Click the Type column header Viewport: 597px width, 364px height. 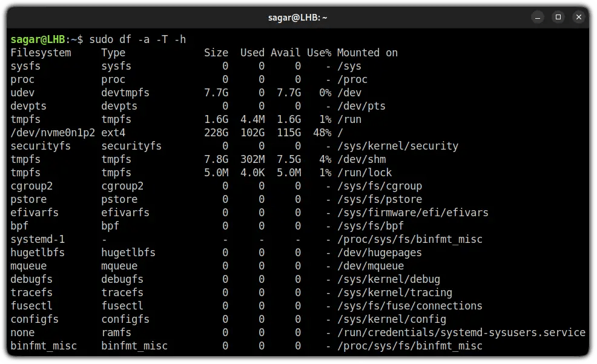click(113, 52)
